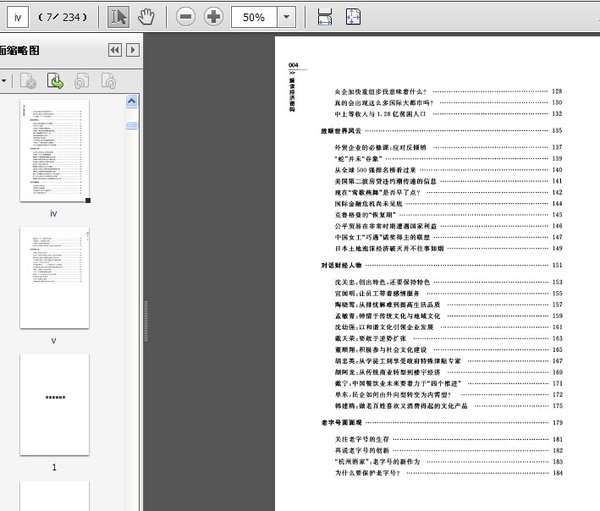Click the 页面缩略图 panel title
The image size is (600, 511).
19,51
